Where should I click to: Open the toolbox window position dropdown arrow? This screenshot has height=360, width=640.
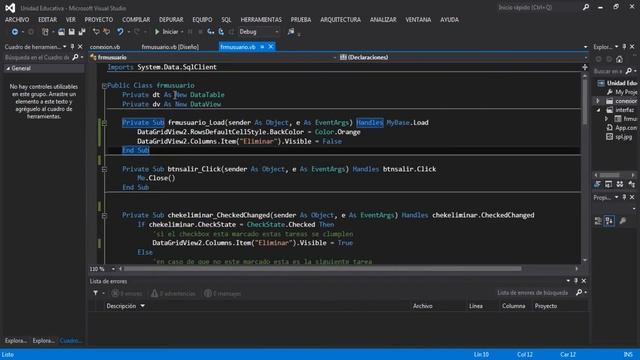(64, 47)
